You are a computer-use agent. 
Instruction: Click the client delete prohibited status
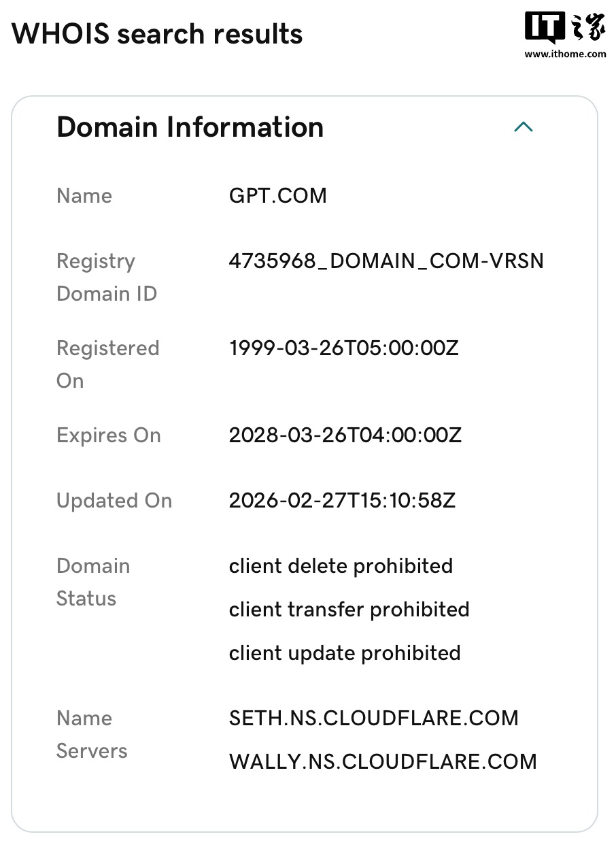(341, 566)
